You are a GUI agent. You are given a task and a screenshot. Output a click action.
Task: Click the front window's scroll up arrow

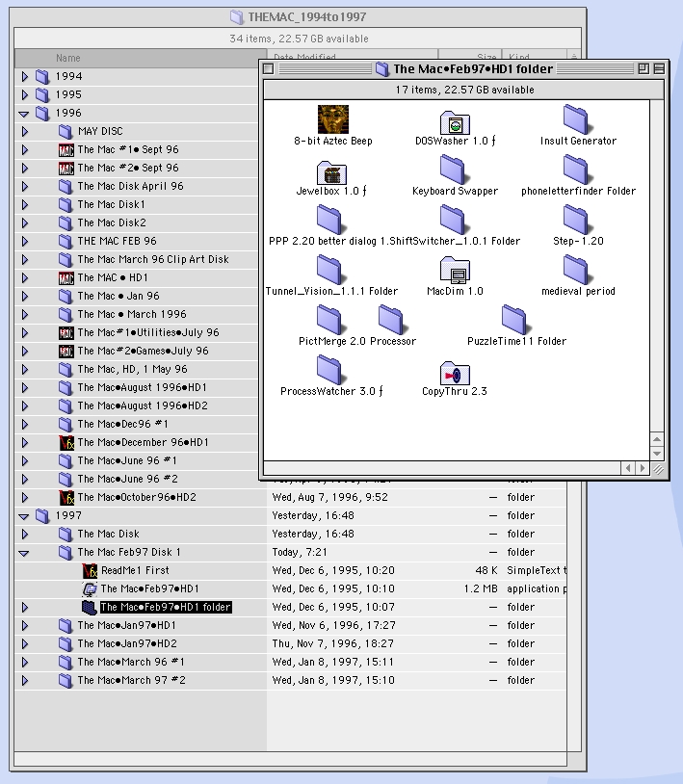[657, 439]
